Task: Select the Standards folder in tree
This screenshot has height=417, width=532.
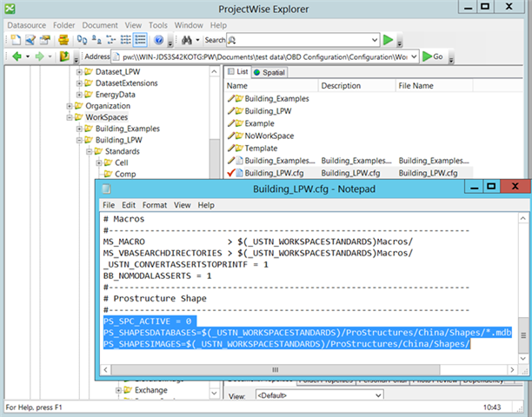Action: [x=123, y=151]
